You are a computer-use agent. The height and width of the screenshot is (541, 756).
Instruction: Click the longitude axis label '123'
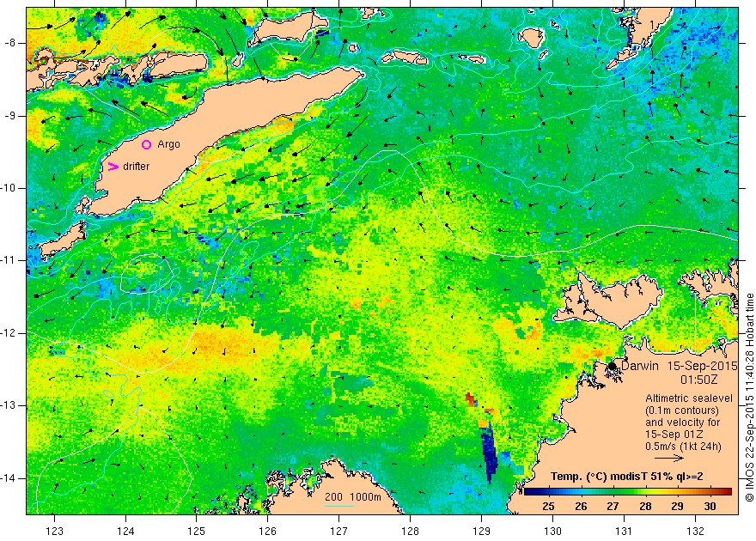click(54, 531)
